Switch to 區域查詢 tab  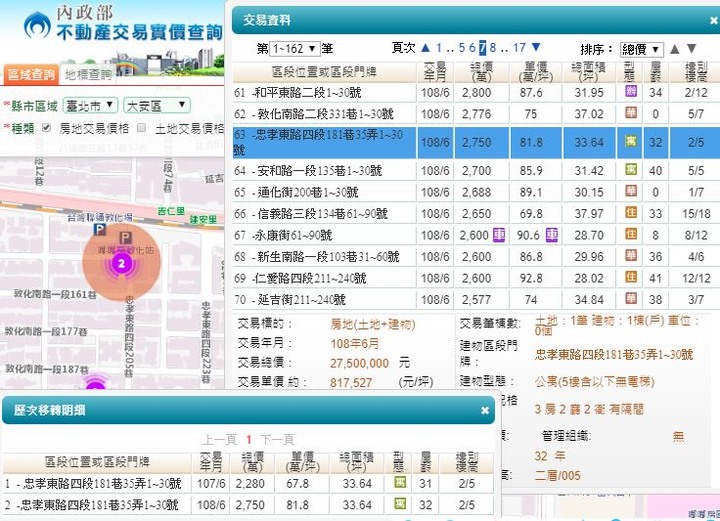click(31, 74)
